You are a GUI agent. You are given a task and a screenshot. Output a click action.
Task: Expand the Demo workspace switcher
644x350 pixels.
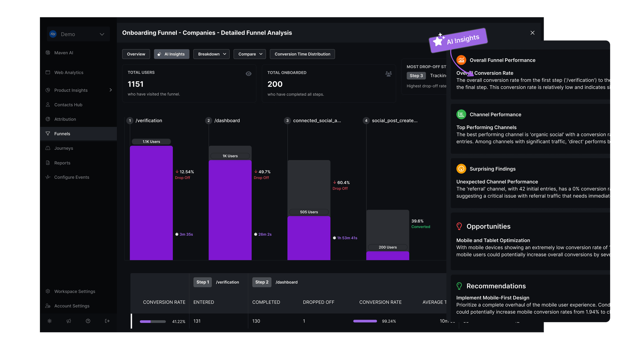coord(78,34)
